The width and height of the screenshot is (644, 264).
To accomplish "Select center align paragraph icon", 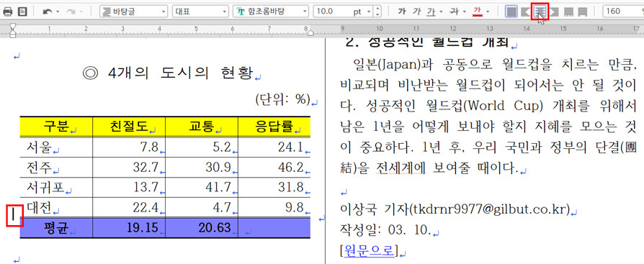I will (540, 12).
